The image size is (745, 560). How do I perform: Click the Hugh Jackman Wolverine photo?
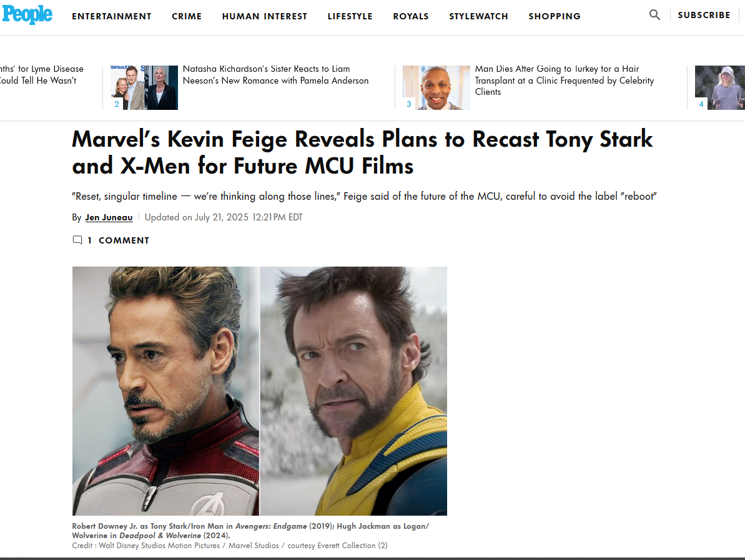coord(353,391)
